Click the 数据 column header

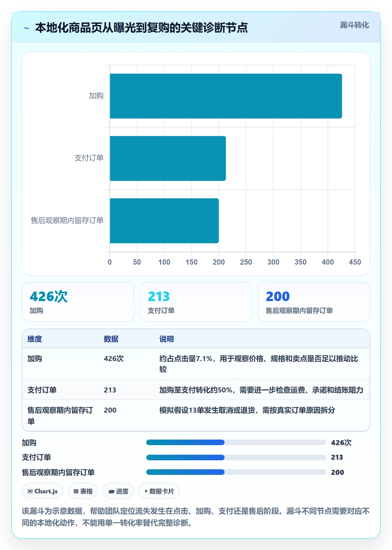111,339
